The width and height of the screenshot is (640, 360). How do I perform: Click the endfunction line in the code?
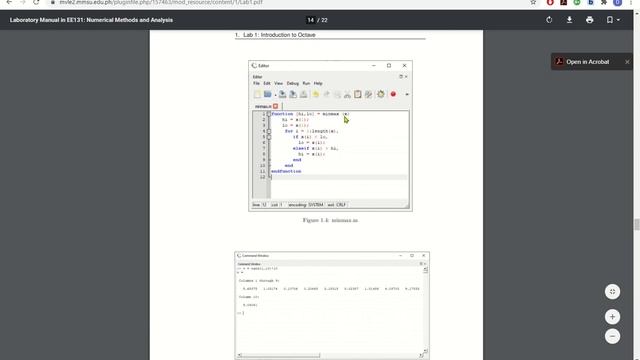point(286,171)
